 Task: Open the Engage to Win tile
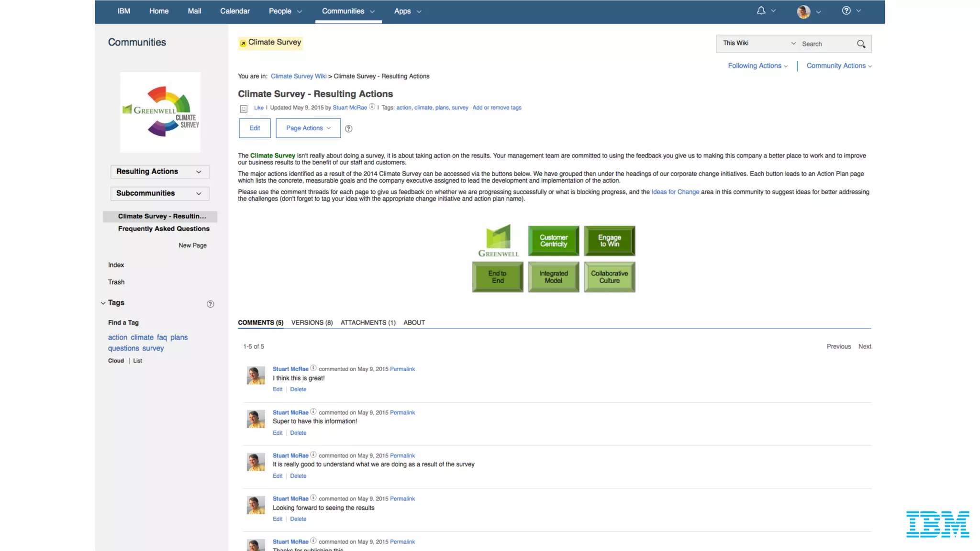coord(609,241)
